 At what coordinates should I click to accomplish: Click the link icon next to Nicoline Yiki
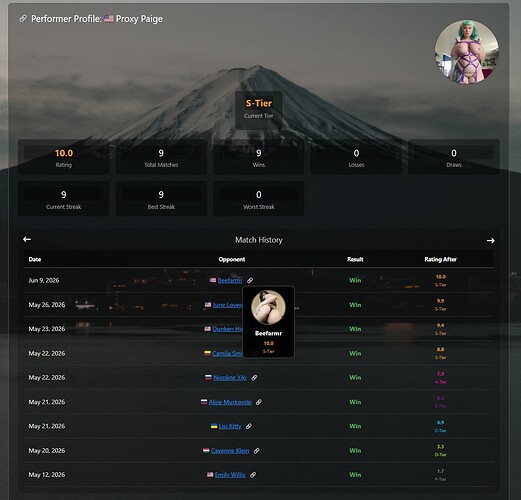(x=254, y=378)
